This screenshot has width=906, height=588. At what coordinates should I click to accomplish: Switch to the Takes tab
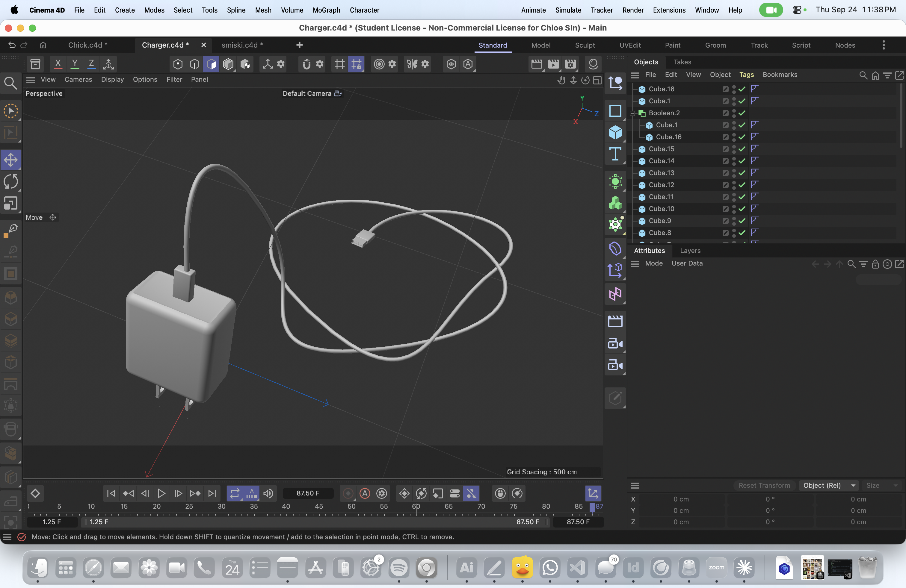click(682, 62)
